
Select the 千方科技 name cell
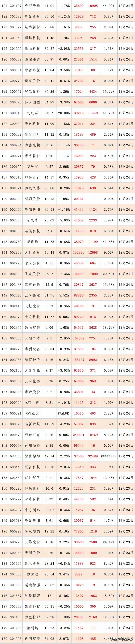[32, 317]
